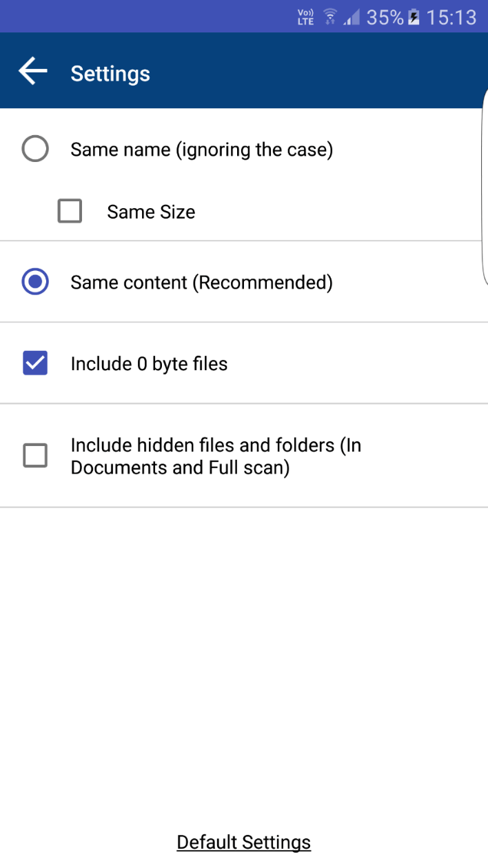Image resolution: width=488 pixels, height=868 pixels.
Task: Tap the Wi-Fi status icon
Action: pyautogui.click(x=330, y=17)
